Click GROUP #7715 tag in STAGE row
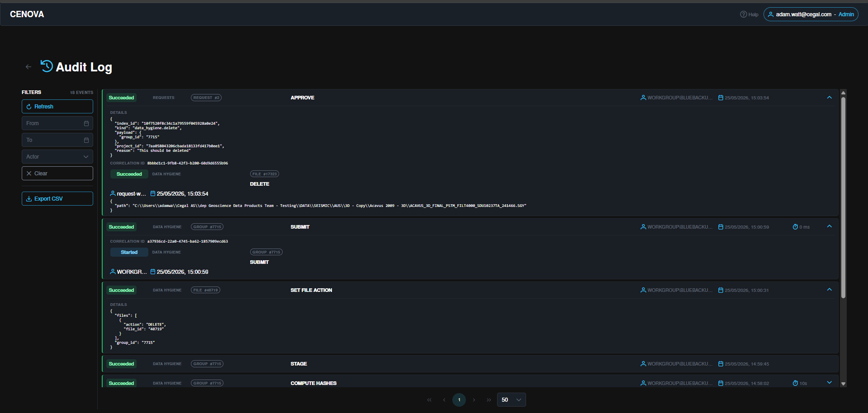The image size is (868, 413). click(x=207, y=364)
